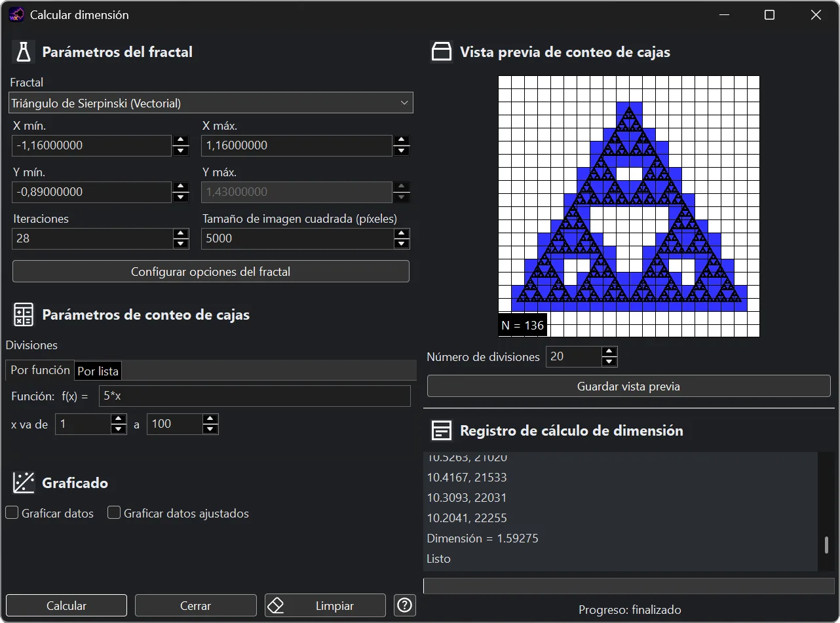Increase Número de divisiones with up arrow
This screenshot has width=840, height=623.
(609, 352)
